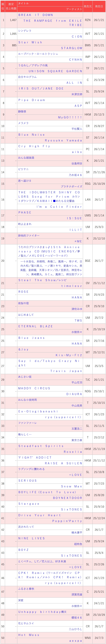
Task: Click the sales figure 1,467
Action: 13,20
